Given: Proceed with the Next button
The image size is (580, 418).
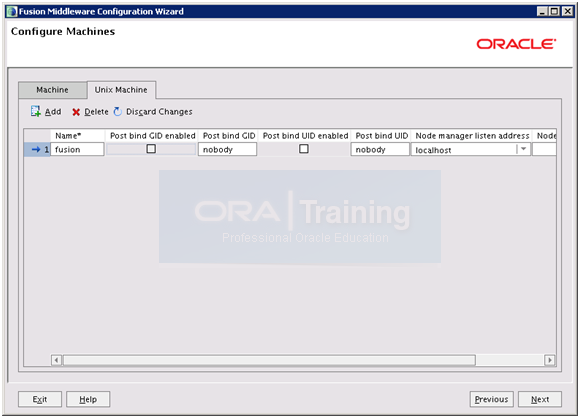Looking at the screenshot, I should click(540, 399).
